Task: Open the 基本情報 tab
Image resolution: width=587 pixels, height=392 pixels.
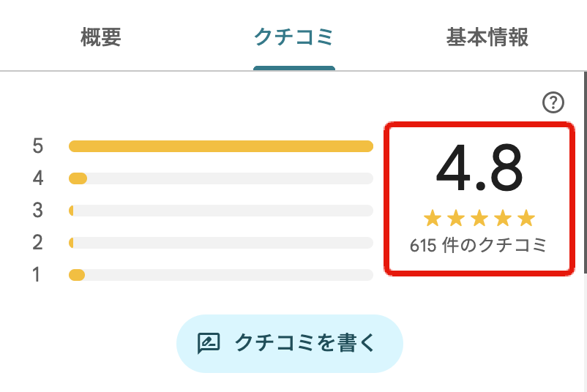Action: pyautogui.click(x=487, y=37)
